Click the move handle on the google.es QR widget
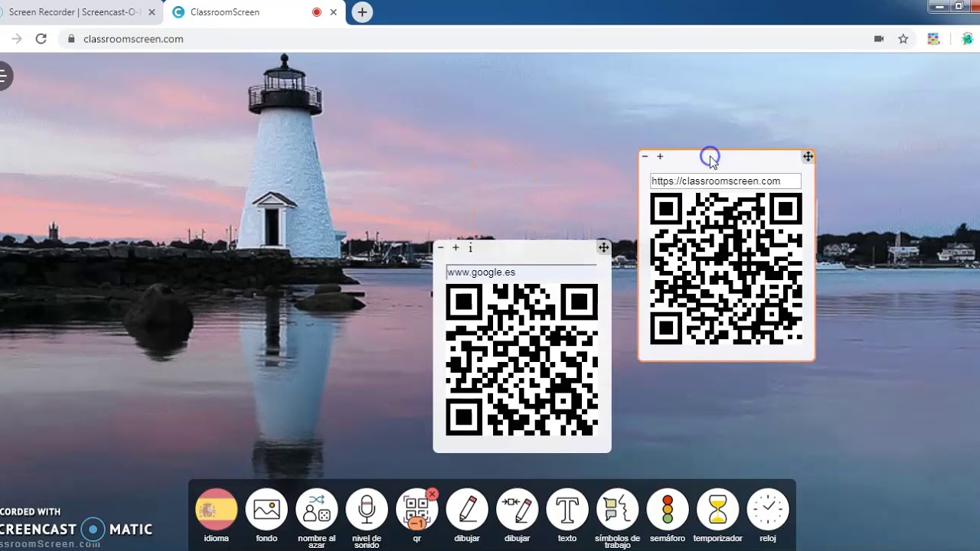 [x=604, y=247]
